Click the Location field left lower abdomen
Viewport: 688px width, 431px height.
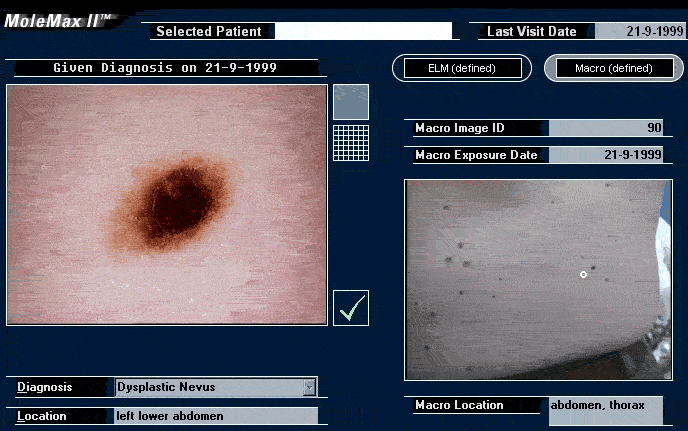pyautogui.click(x=216, y=416)
